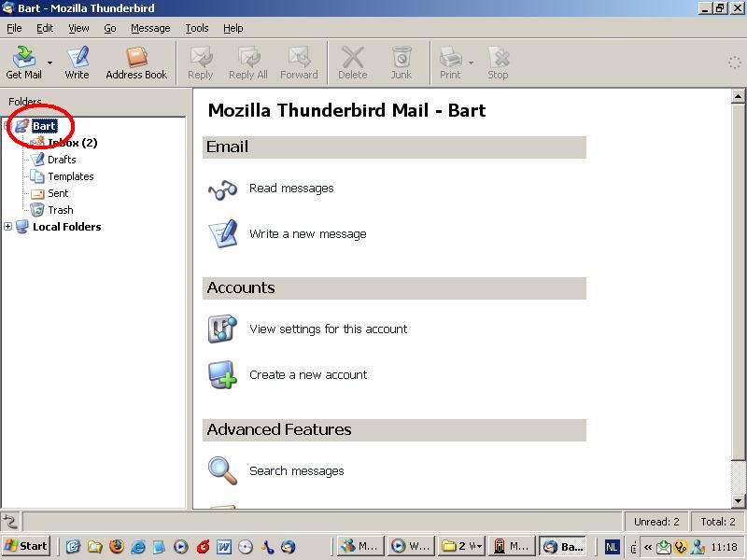Viewport: 747px width, 560px height.
Task: Open the Print dropdown arrow
Action: pyautogui.click(x=471, y=63)
